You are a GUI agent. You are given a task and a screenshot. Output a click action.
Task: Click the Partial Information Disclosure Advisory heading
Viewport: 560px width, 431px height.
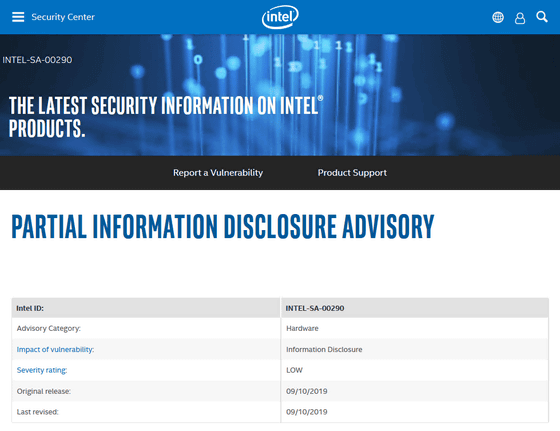pyautogui.click(x=223, y=226)
